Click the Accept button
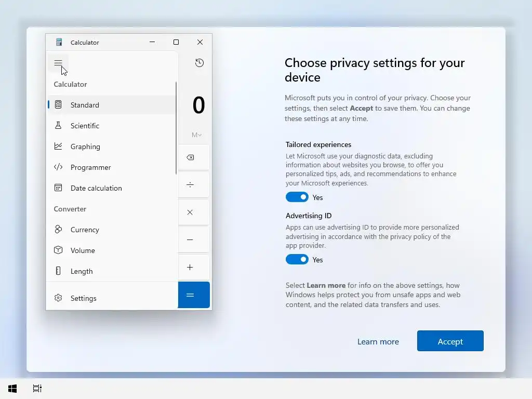 pos(450,341)
